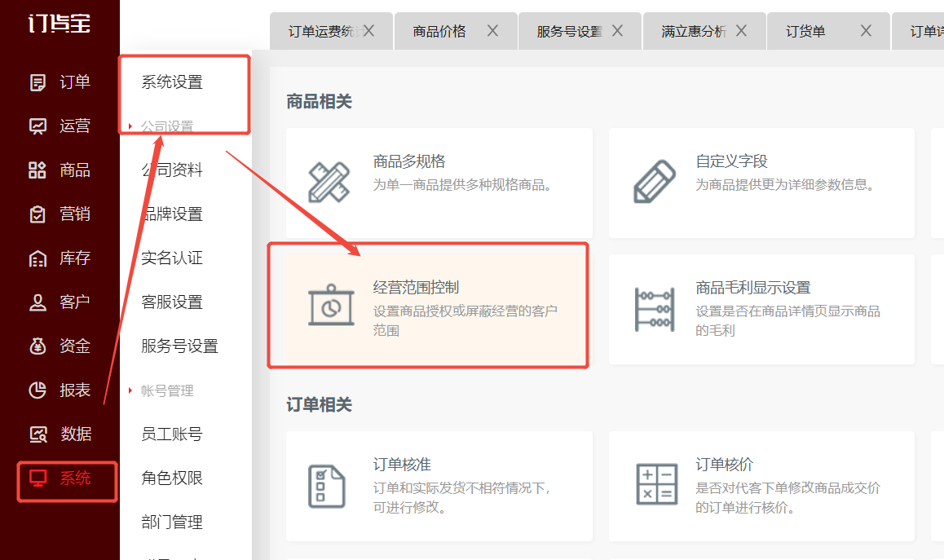Open the 商品多规格 card title
Image resolution: width=944 pixels, height=560 pixels.
pos(409,161)
